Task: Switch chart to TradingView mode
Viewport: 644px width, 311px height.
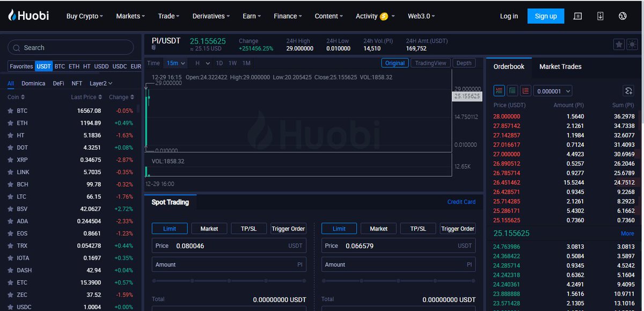Action: pos(430,63)
